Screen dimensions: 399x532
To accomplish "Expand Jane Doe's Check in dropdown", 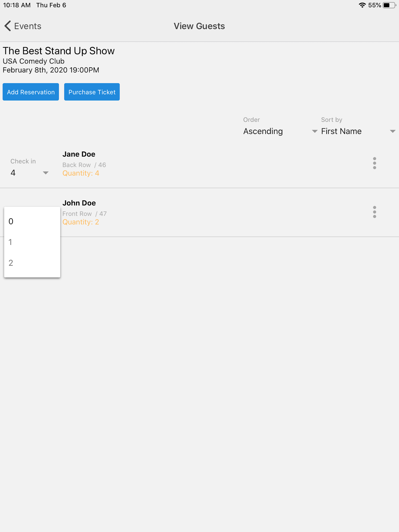I will coord(45,173).
